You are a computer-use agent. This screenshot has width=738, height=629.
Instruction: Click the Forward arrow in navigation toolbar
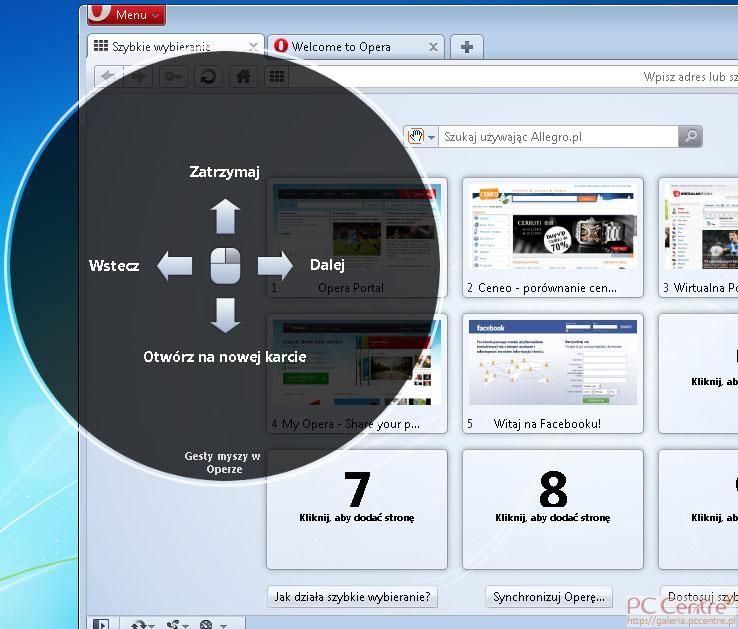(138, 76)
